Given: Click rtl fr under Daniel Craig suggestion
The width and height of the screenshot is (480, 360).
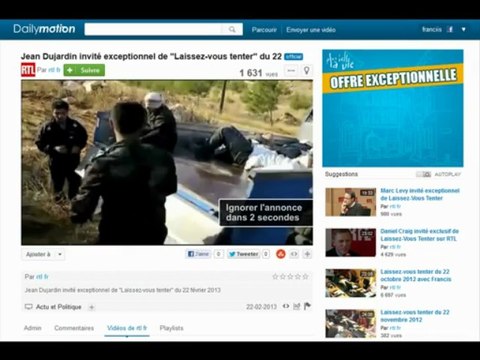Looking at the screenshot, I should [x=395, y=247].
